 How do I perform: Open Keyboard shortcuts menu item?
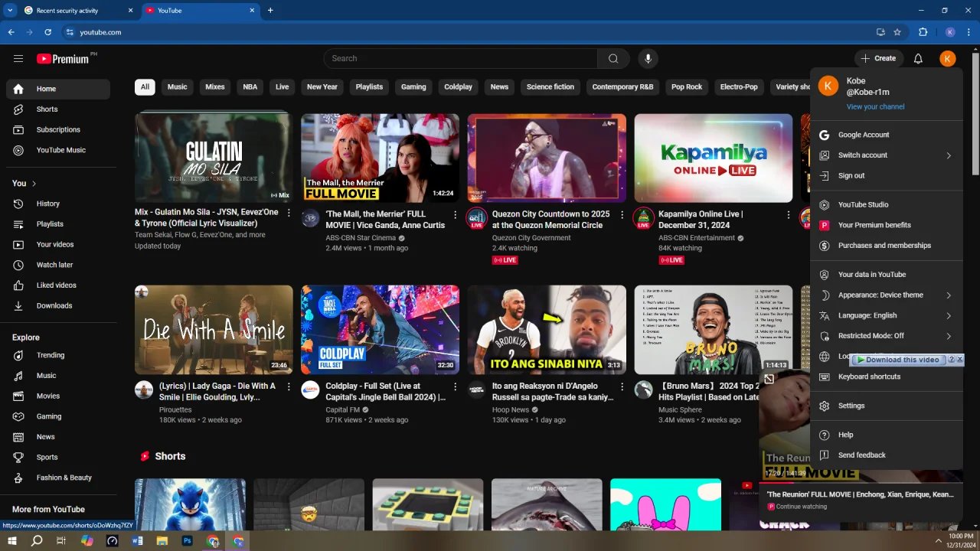point(887,377)
